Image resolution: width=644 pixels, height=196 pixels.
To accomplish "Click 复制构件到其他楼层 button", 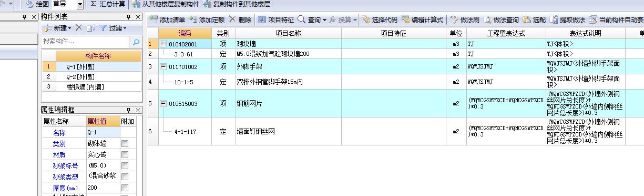I will 237,4.
